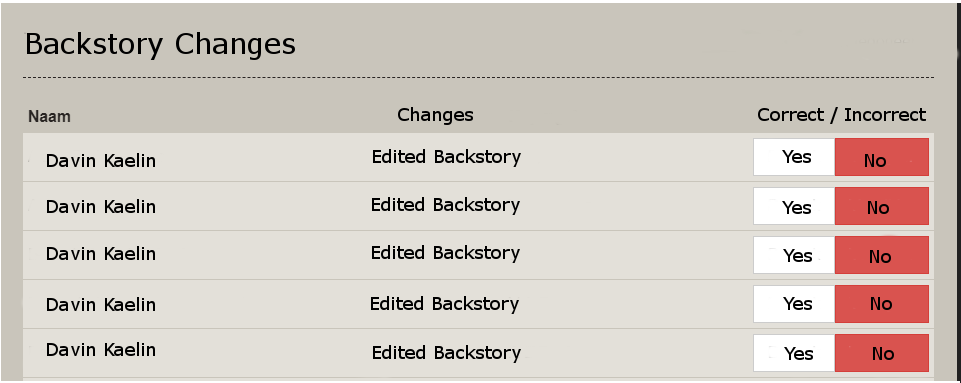Open second Davin Kaelin name entry
The image size is (961, 383).
101,207
